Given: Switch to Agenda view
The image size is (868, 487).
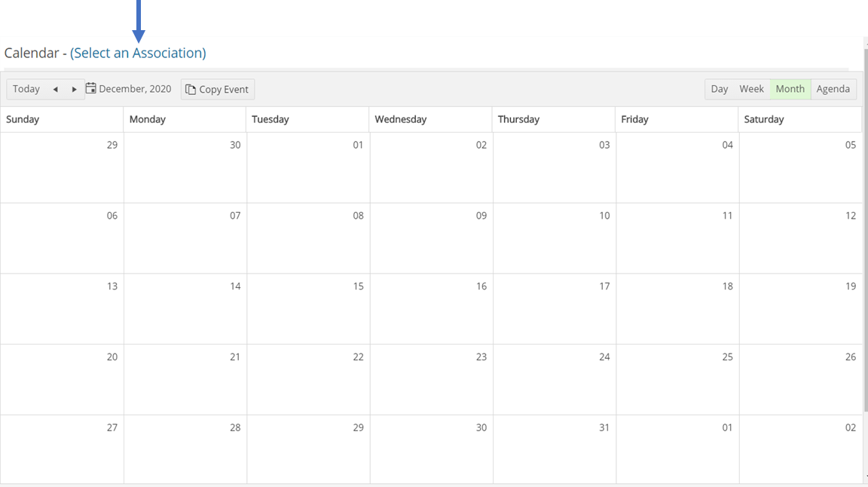Looking at the screenshot, I should tap(833, 89).
